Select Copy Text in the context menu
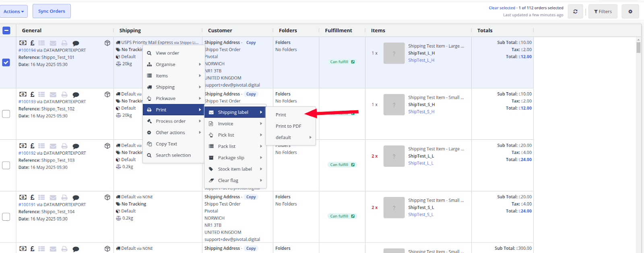Viewport: 644px width, 253px height. coord(173,143)
